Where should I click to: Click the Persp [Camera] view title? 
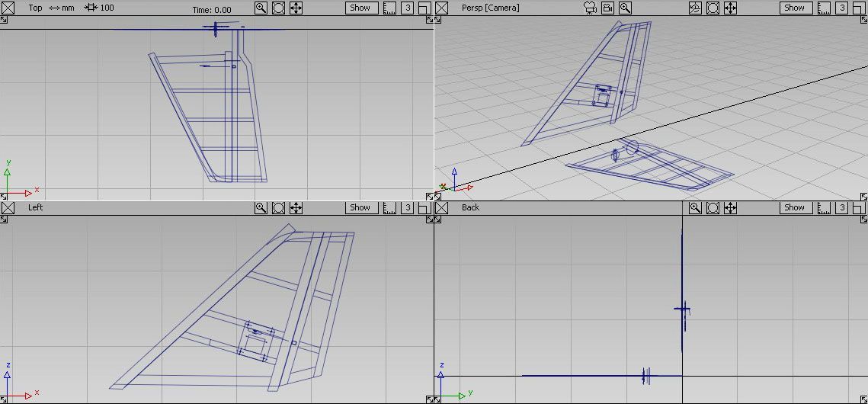tap(490, 8)
